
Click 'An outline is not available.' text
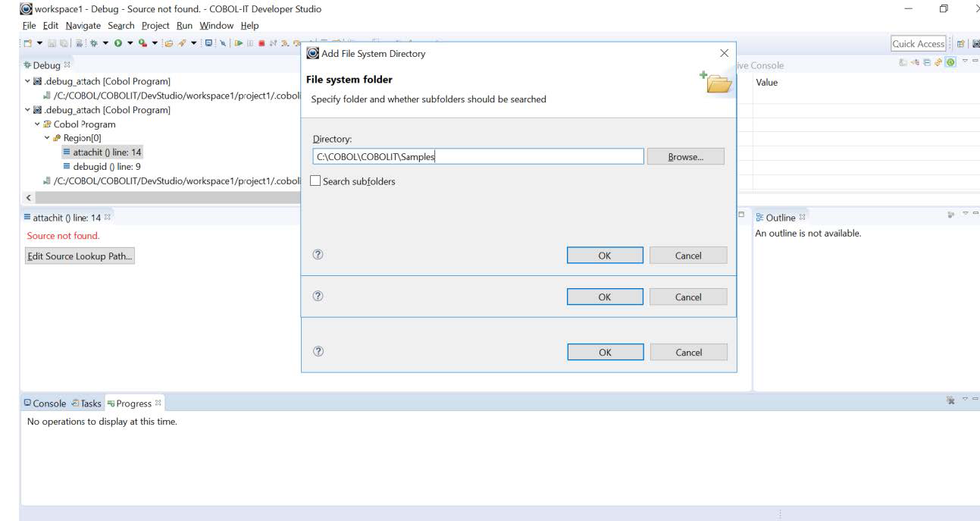(808, 234)
